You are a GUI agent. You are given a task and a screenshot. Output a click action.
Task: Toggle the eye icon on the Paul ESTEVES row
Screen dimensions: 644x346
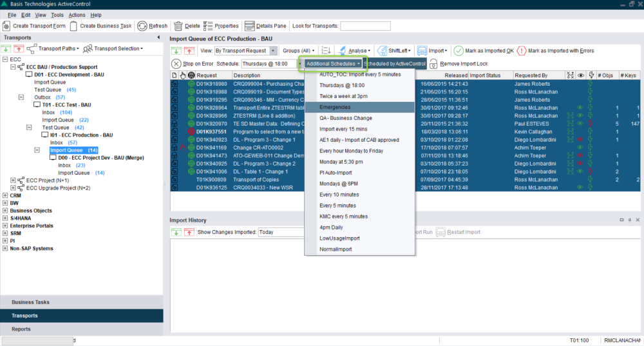pos(580,124)
